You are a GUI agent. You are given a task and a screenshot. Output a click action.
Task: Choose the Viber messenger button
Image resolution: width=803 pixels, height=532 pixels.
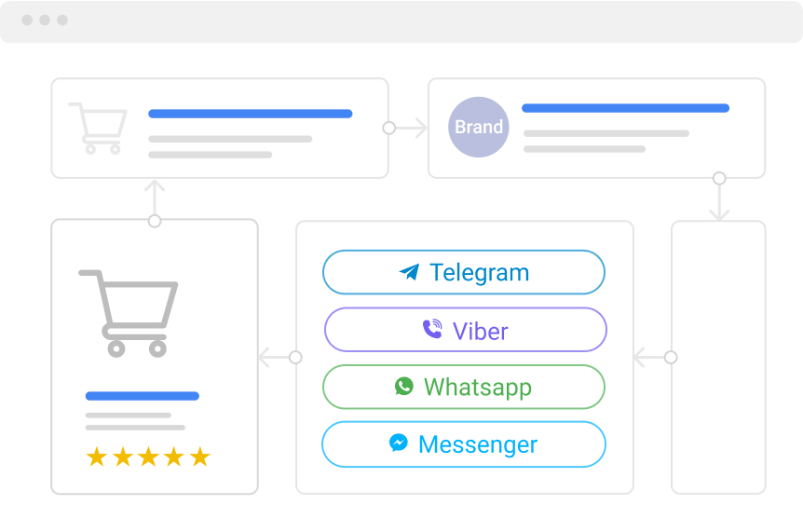[465, 330]
